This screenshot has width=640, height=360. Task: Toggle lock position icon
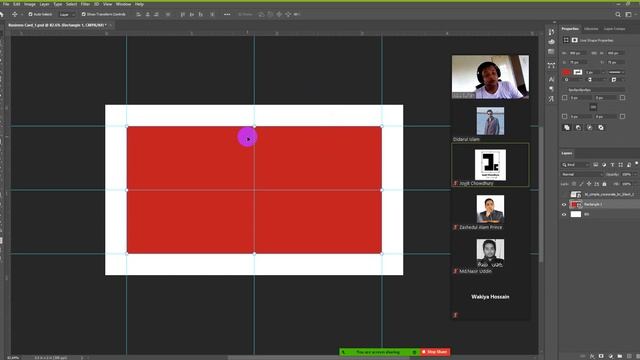pyautogui.click(x=589, y=184)
